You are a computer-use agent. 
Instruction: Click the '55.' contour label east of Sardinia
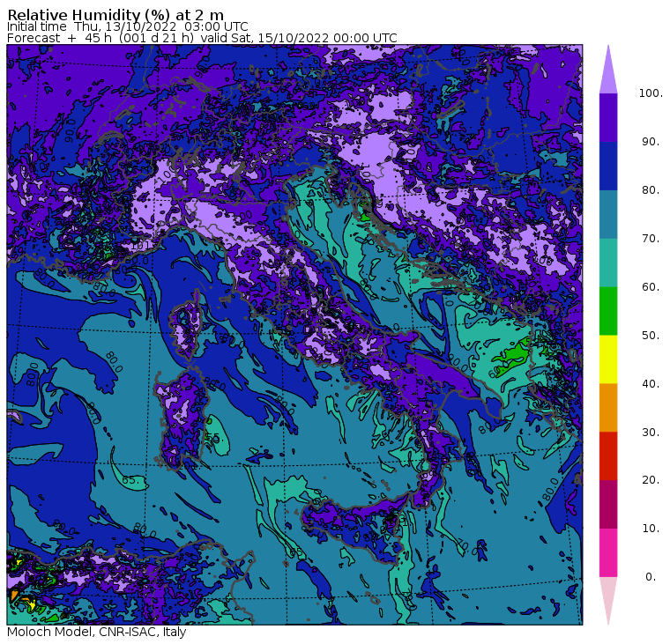(x=212, y=438)
